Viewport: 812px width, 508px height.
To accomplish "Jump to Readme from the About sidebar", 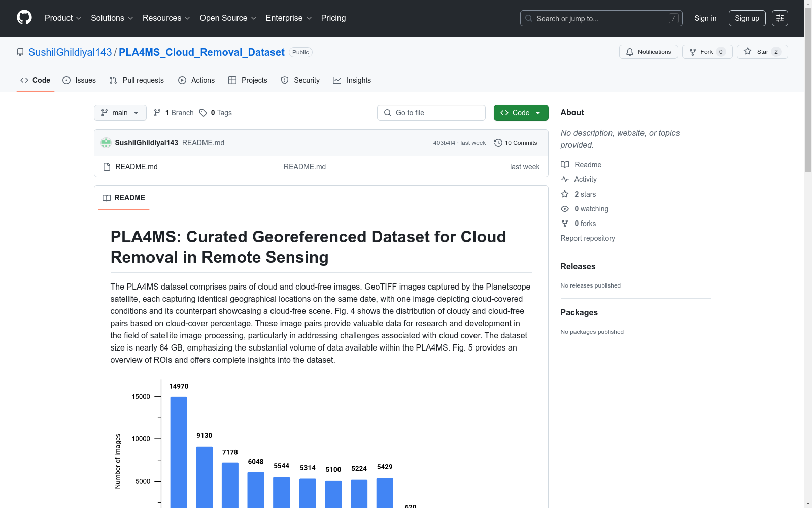I will 581,165.
